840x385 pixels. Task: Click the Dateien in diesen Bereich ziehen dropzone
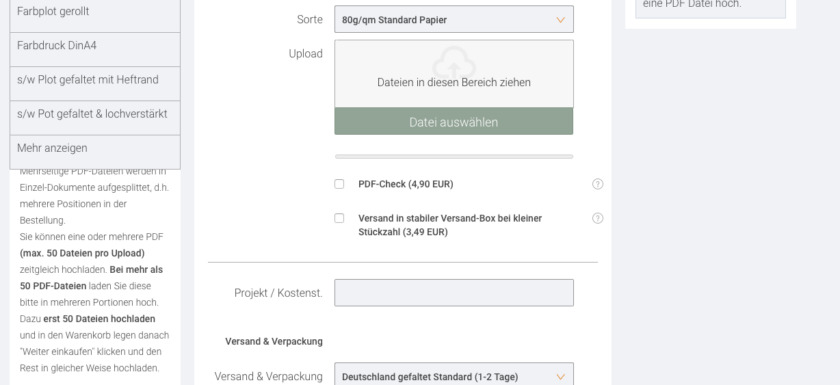[x=454, y=74]
